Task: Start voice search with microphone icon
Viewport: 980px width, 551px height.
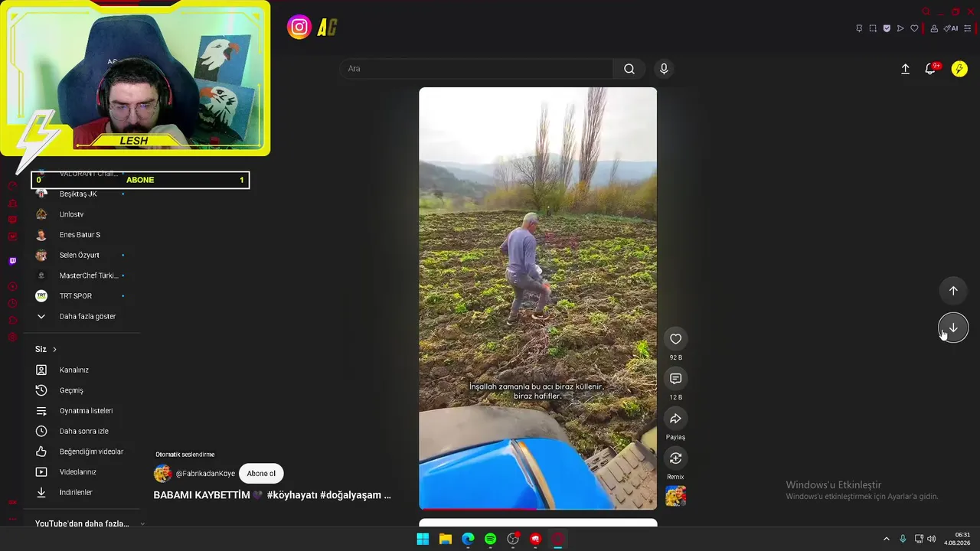Action: pos(664,69)
